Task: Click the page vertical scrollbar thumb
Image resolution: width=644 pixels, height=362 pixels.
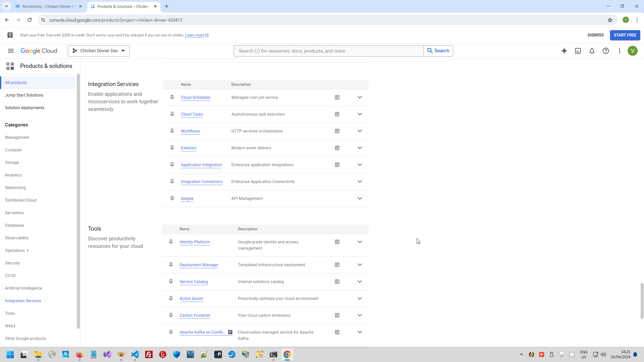Action: pos(642,301)
